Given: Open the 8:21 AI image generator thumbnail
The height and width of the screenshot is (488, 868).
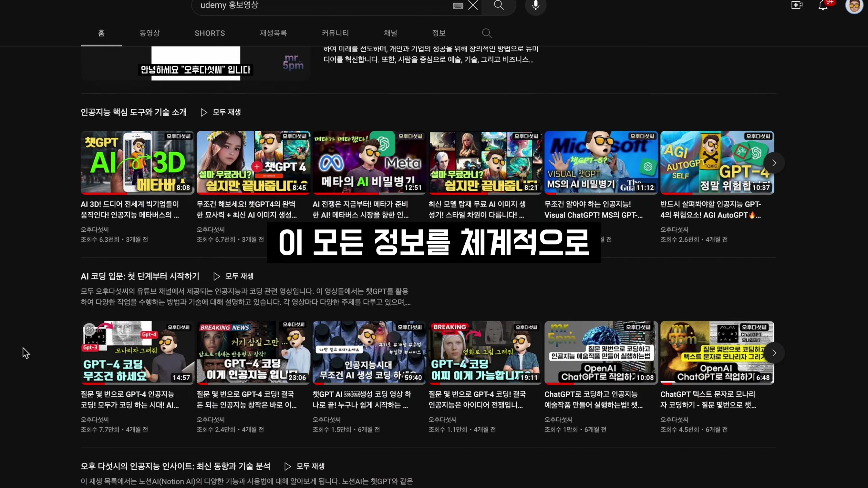Looking at the screenshot, I should coord(485,163).
